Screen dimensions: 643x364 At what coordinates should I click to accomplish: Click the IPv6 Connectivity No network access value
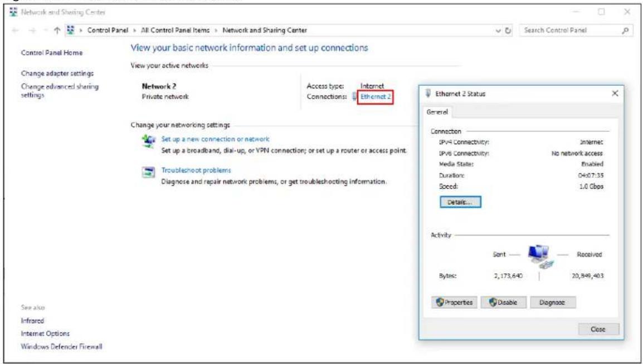(x=577, y=153)
